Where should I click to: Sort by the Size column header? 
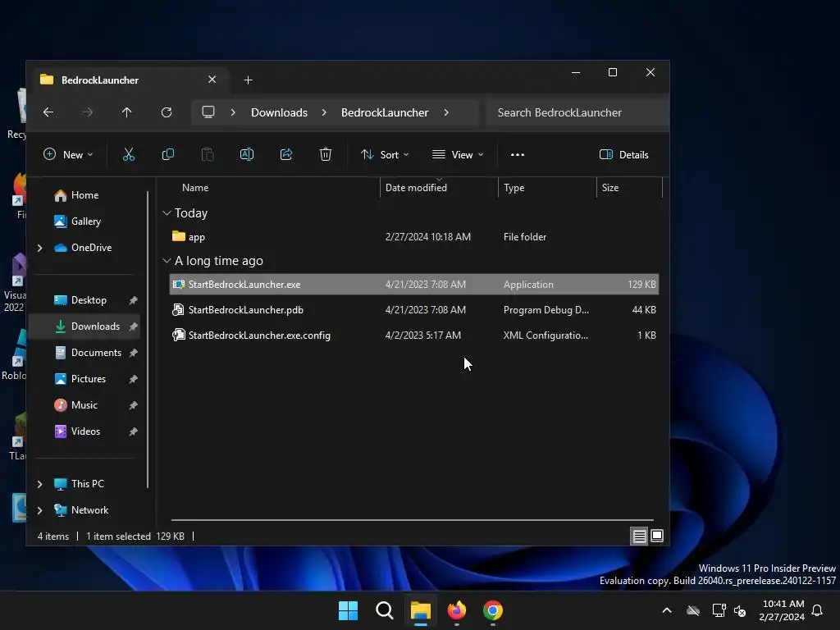(x=609, y=188)
